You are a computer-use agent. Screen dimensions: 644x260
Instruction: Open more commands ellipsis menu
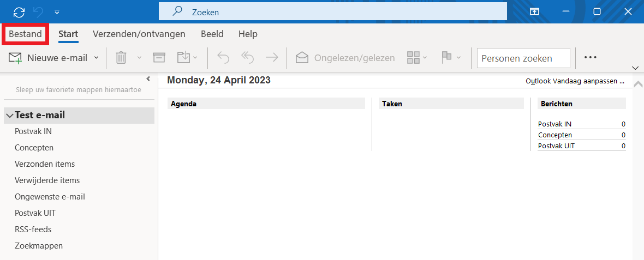click(x=590, y=57)
